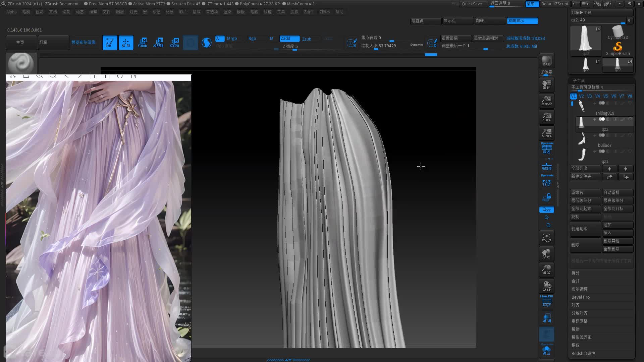Select the 移动轴 Move gizmo
644x362 pixels.
pyautogui.click(x=142, y=43)
